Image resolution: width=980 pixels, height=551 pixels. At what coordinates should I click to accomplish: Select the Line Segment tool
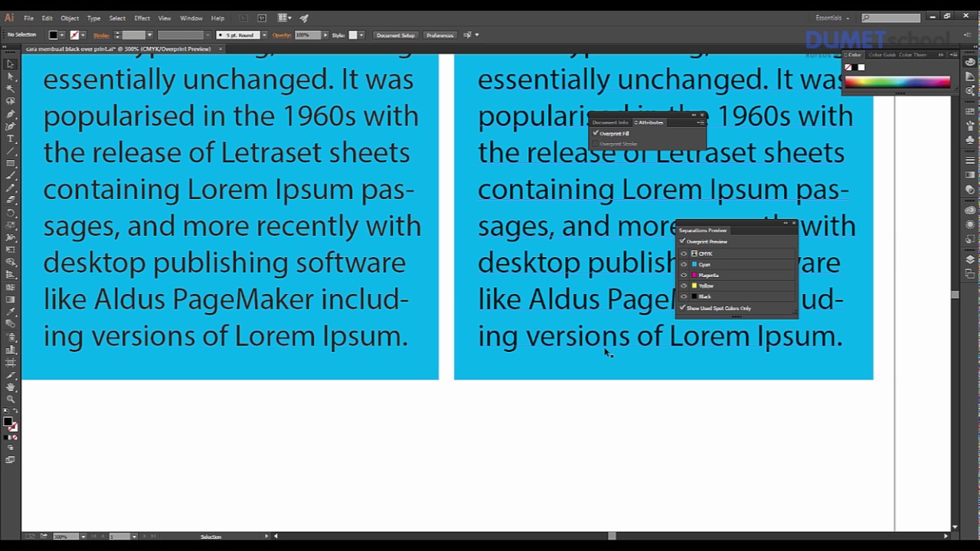tap(10, 151)
